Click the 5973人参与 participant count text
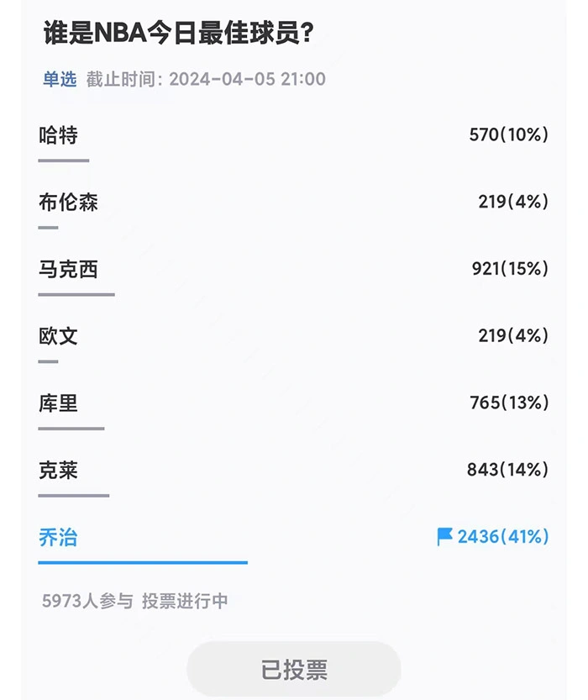This screenshot has height=700, width=588. [x=87, y=601]
